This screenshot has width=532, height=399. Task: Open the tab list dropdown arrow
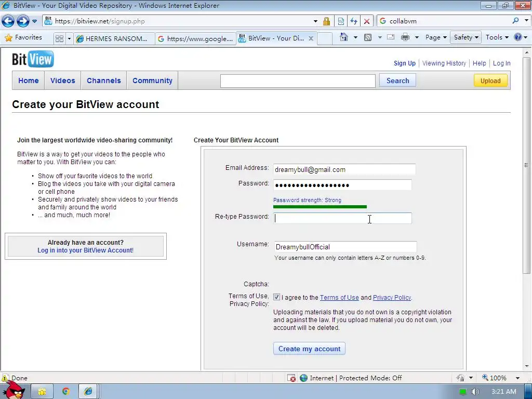(x=69, y=38)
